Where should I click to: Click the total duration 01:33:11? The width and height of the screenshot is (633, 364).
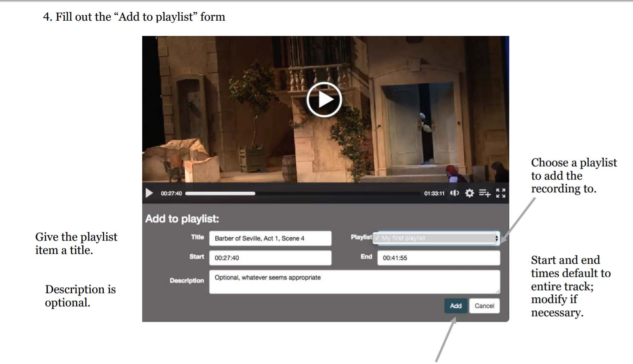pyautogui.click(x=434, y=194)
